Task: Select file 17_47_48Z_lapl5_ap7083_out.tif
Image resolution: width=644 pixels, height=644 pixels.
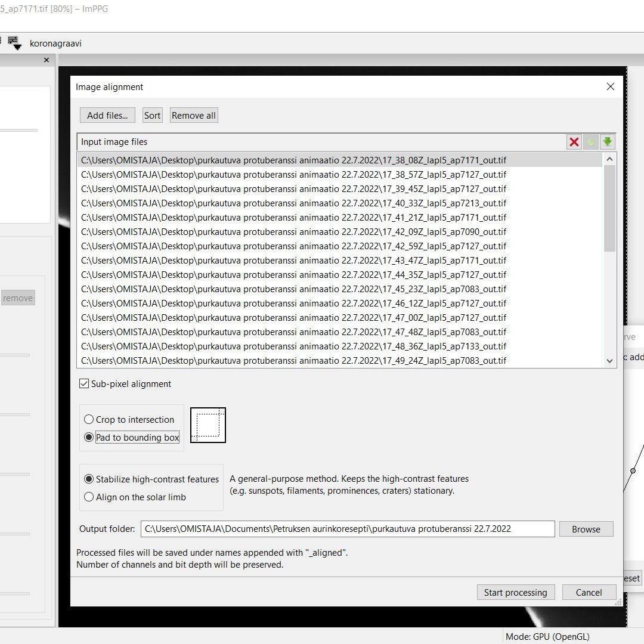Action: point(339,332)
